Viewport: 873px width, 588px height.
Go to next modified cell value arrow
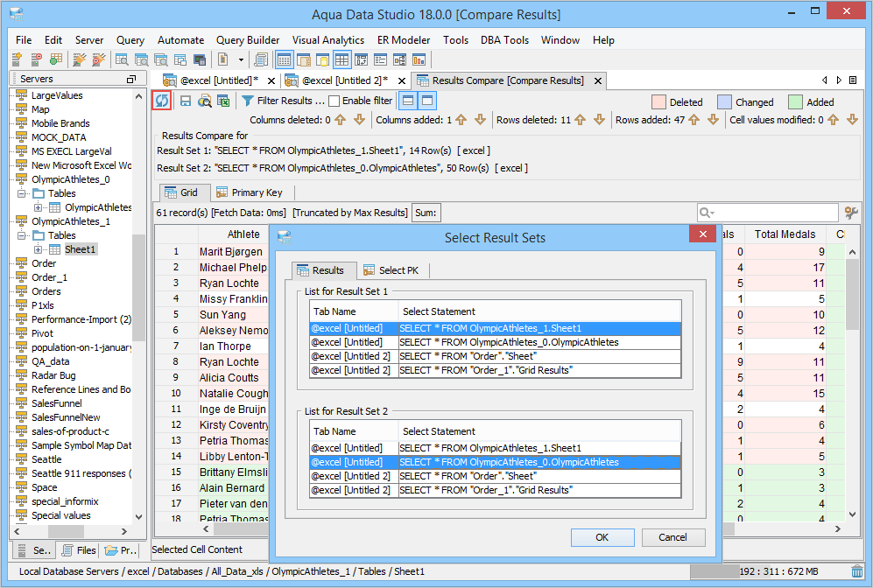click(852, 120)
